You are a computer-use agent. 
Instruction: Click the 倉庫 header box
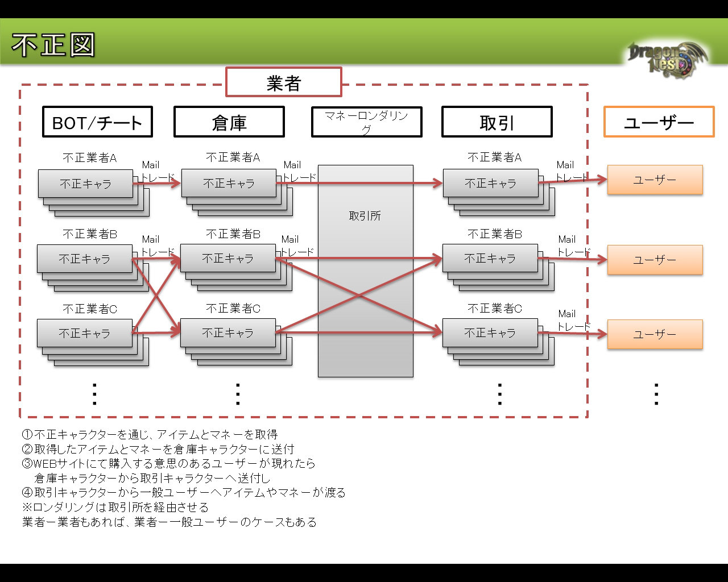(229, 122)
